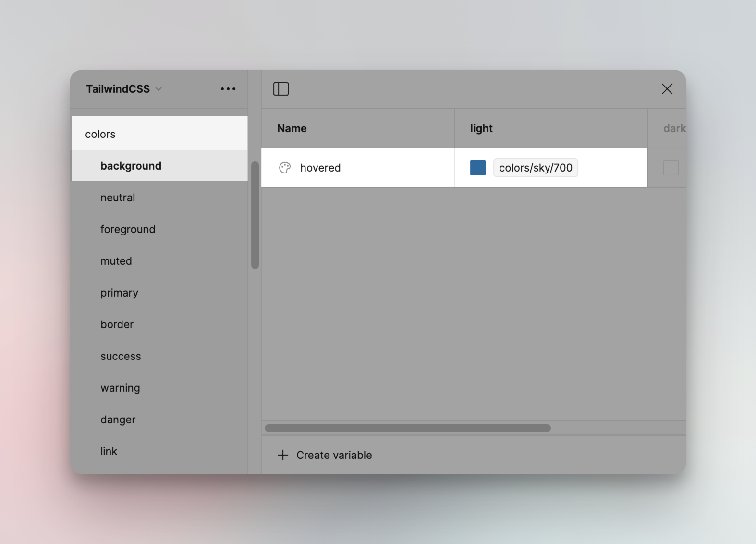Click the horizontal scrollbar below the table

[408, 428]
